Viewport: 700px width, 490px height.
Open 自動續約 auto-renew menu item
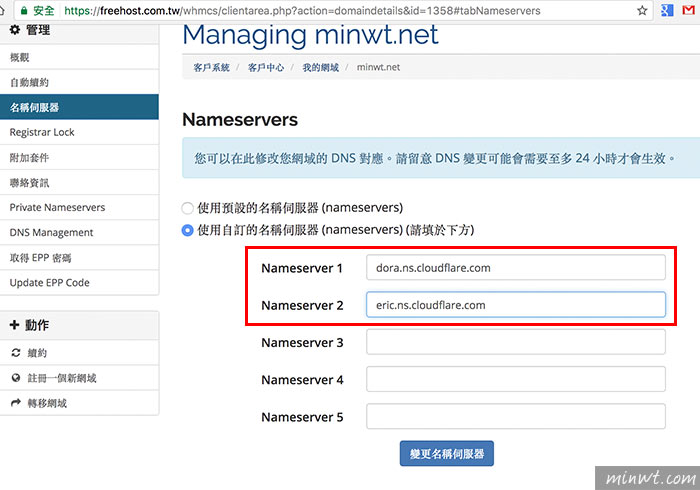point(79,82)
